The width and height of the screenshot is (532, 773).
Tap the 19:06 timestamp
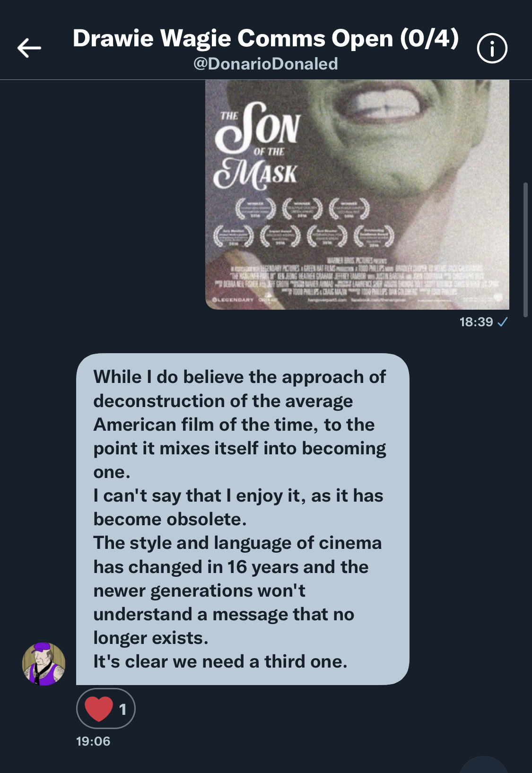pyautogui.click(x=93, y=741)
